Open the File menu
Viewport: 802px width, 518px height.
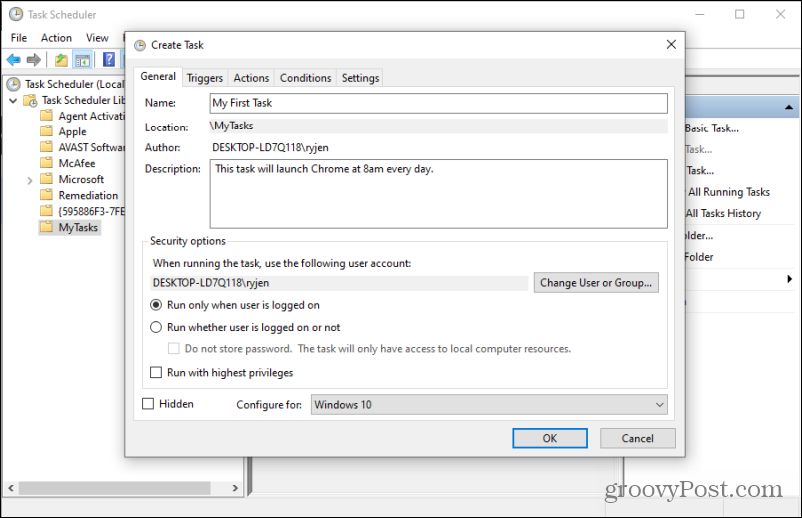pyautogui.click(x=19, y=38)
